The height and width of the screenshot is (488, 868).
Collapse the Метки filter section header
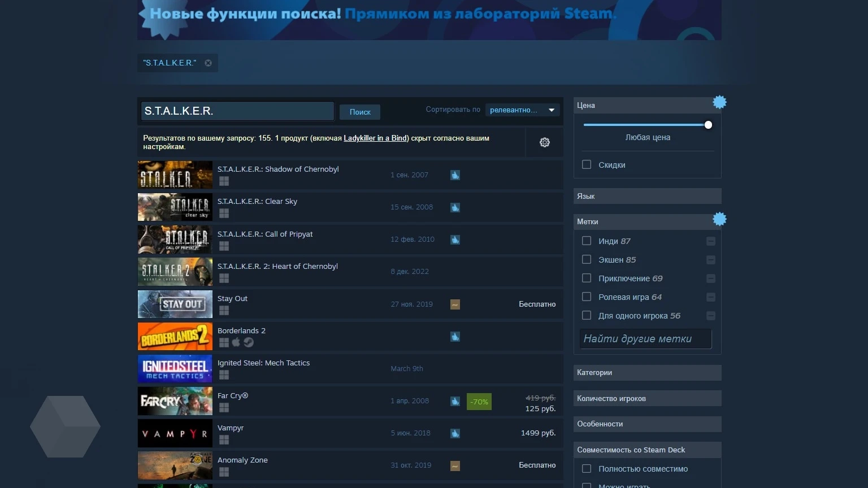click(647, 221)
